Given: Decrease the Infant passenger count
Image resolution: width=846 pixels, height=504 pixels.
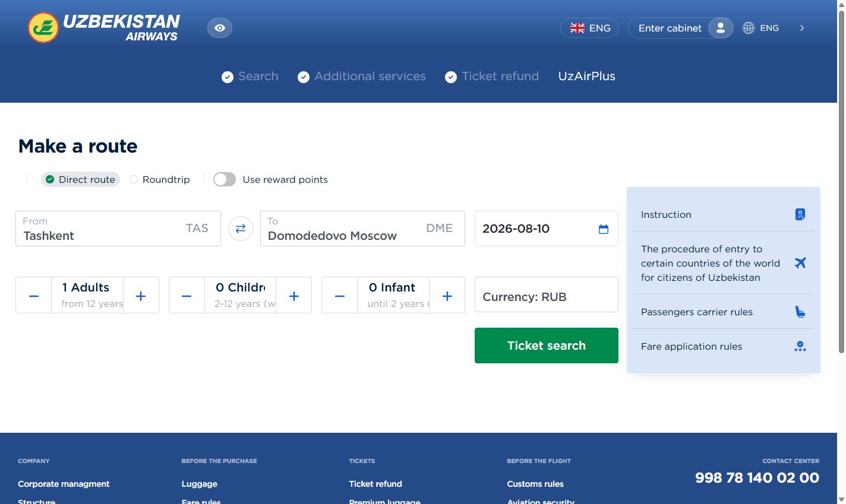Looking at the screenshot, I should (x=340, y=296).
